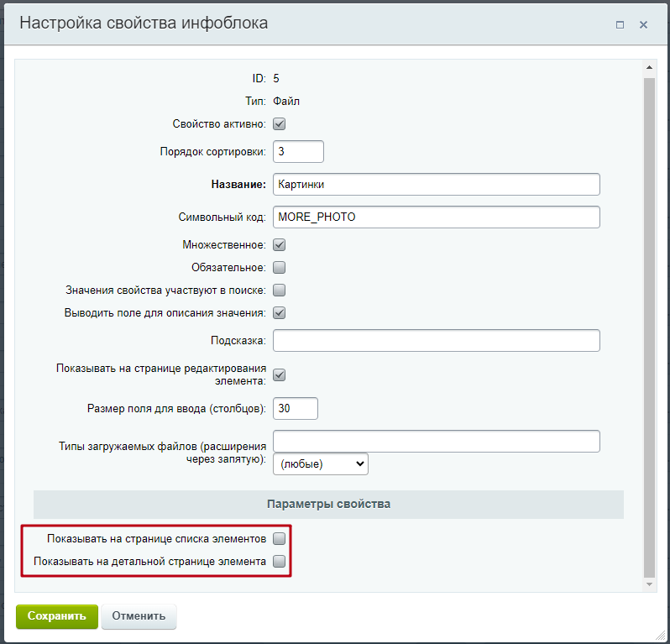Click the 'Параметры свойства' section header

click(x=328, y=505)
